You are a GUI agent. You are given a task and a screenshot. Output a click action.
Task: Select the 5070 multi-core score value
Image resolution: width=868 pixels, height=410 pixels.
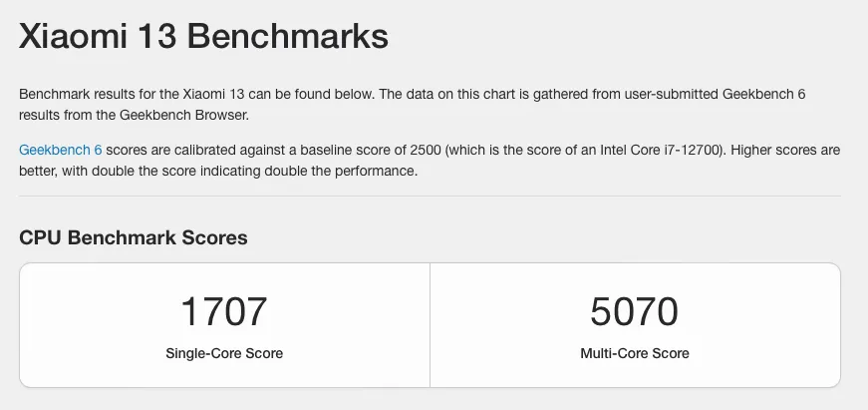click(x=635, y=312)
